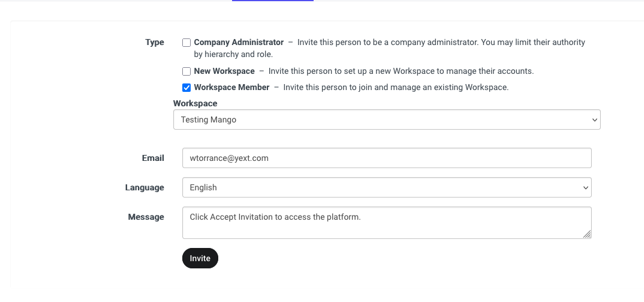Click the Type section label

click(155, 43)
